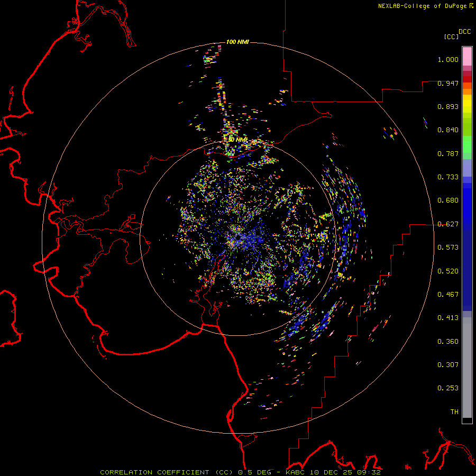Click the 0.840 scale value
The height and width of the screenshot is (476, 476).
tap(448, 130)
